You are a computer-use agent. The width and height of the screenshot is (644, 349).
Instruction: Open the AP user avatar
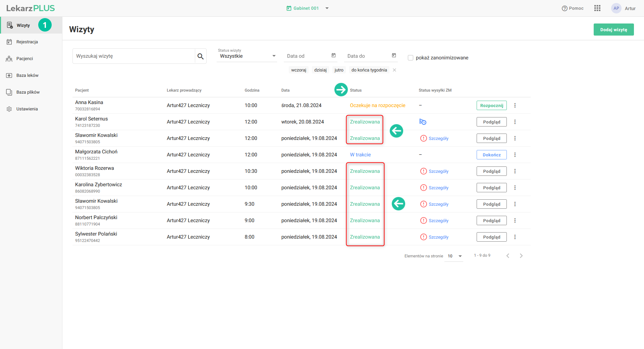(616, 8)
